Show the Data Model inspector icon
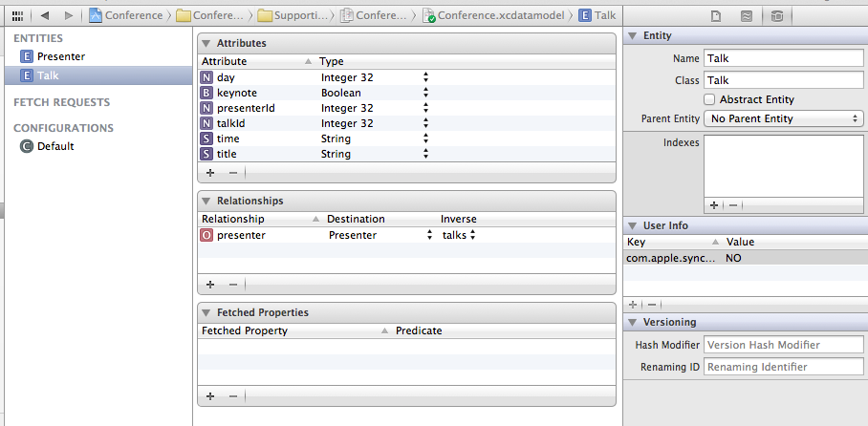Image resolution: width=868 pixels, height=426 pixels. [x=776, y=16]
